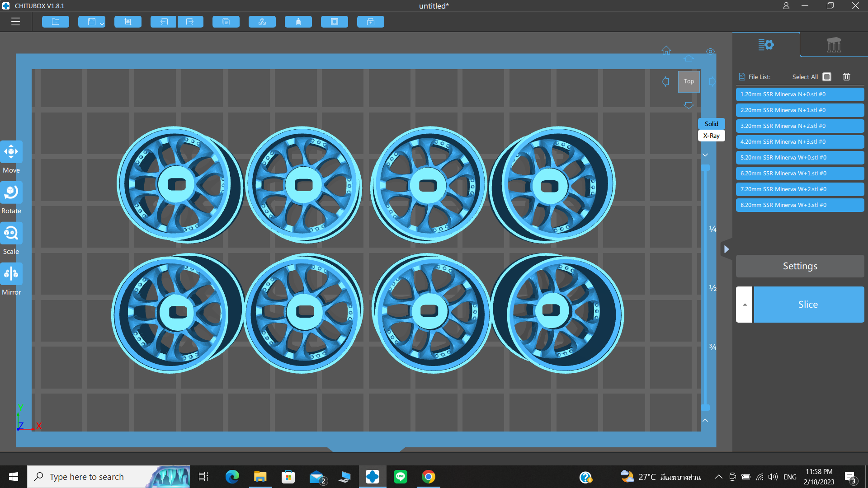Switch to the file list settings tab
The height and width of the screenshot is (488, 868).
(766, 45)
